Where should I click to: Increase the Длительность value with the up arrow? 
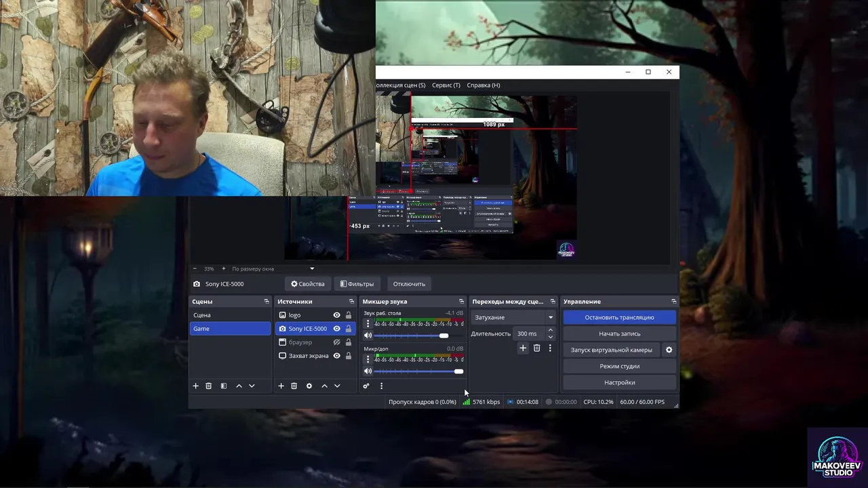point(550,330)
